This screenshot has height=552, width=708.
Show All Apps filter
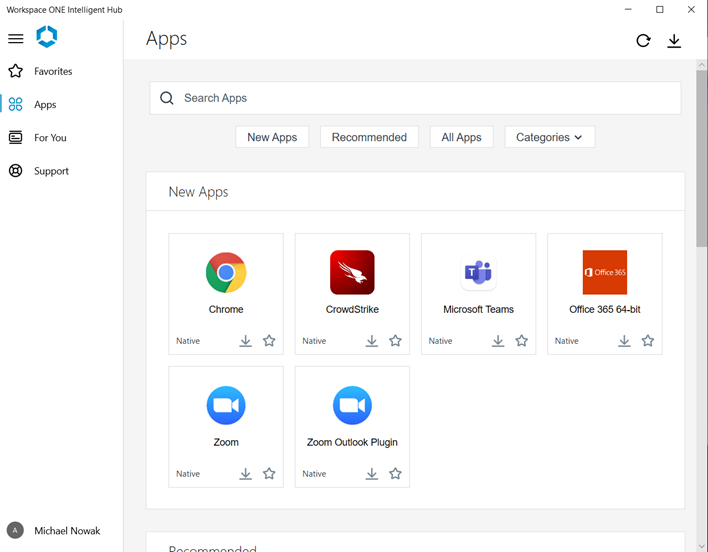tap(461, 137)
